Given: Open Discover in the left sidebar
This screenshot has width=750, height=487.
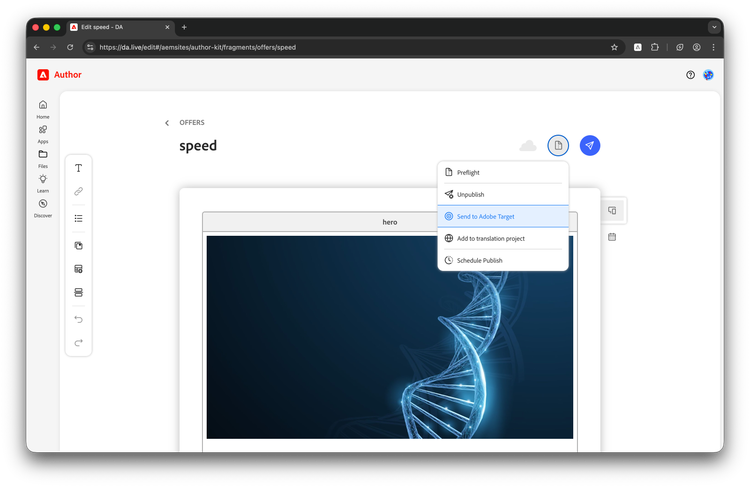Looking at the screenshot, I should (43, 207).
